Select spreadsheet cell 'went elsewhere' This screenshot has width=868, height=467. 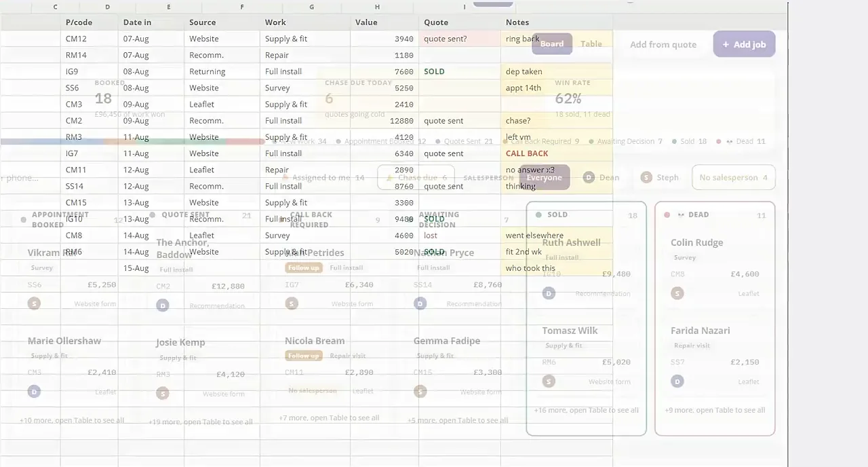pyautogui.click(x=557, y=236)
